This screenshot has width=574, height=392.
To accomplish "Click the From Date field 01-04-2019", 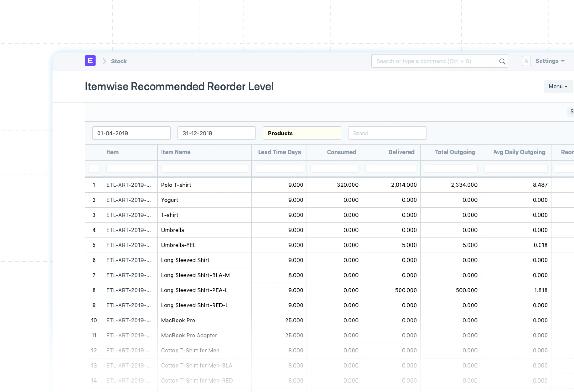I will pos(131,133).
